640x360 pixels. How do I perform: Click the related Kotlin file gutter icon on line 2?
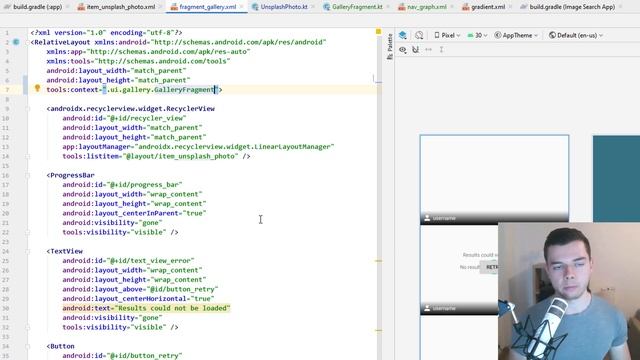point(16,42)
